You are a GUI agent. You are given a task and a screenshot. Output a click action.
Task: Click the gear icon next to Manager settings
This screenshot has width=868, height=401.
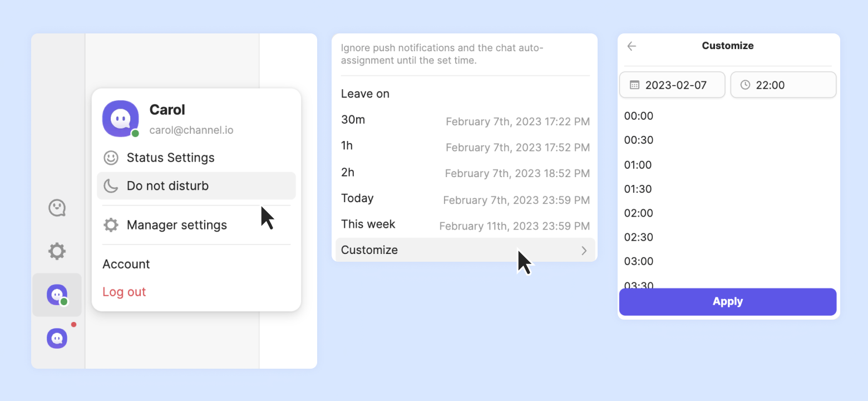(111, 225)
